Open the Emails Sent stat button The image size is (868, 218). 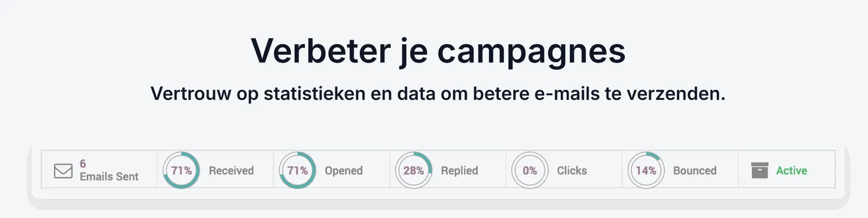99,169
